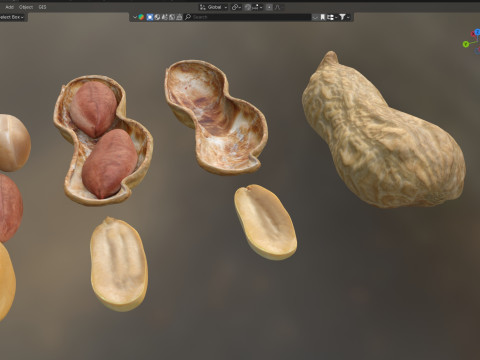
Task: Click the globe world filter icon
Action: point(157,17)
